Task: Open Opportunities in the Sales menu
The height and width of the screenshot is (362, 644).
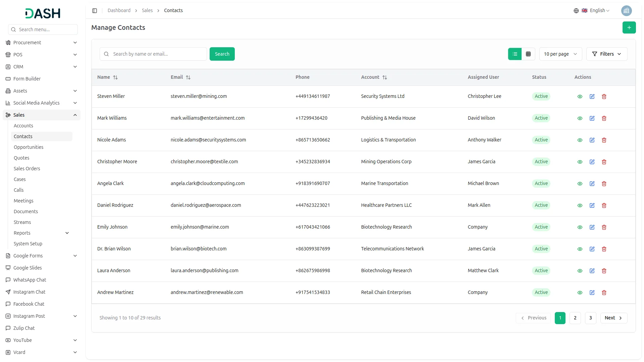Action: [29, 147]
